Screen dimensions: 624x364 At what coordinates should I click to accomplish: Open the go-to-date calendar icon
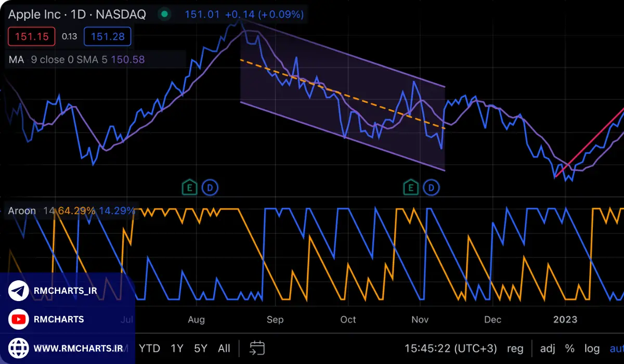point(257,348)
